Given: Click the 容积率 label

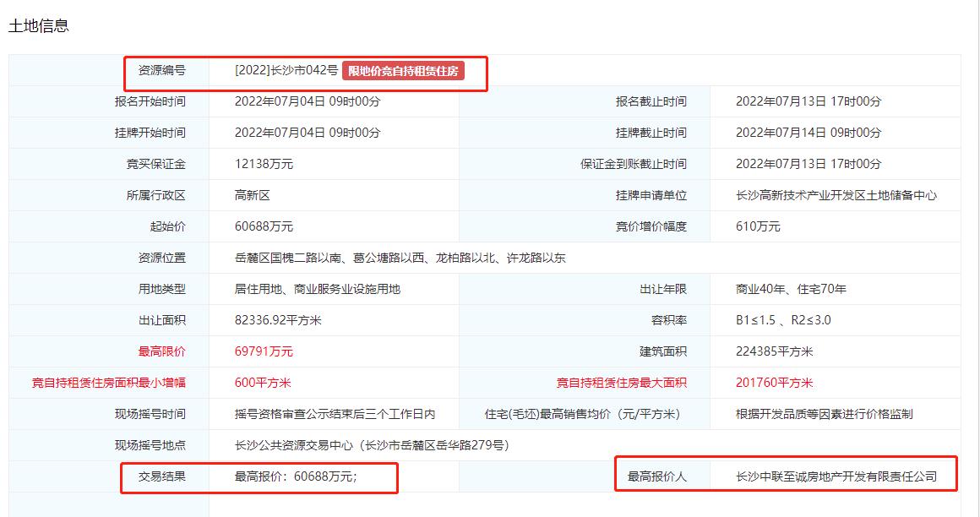Looking at the screenshot, I should click(669, 320).
